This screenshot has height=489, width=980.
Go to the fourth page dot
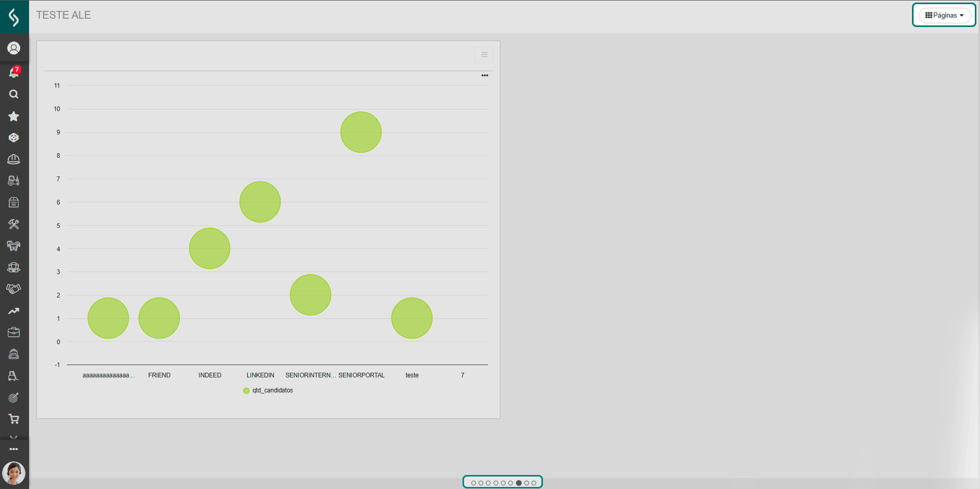tap(496, 483)
